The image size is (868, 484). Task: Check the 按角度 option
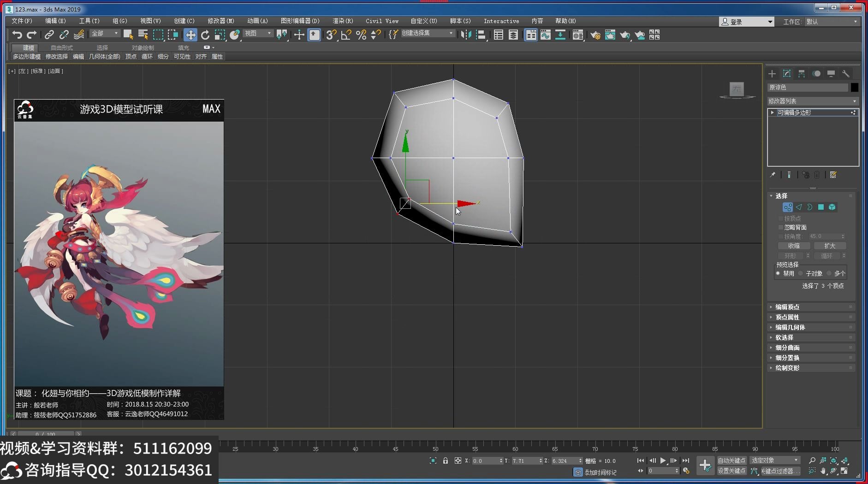[780, 236]
